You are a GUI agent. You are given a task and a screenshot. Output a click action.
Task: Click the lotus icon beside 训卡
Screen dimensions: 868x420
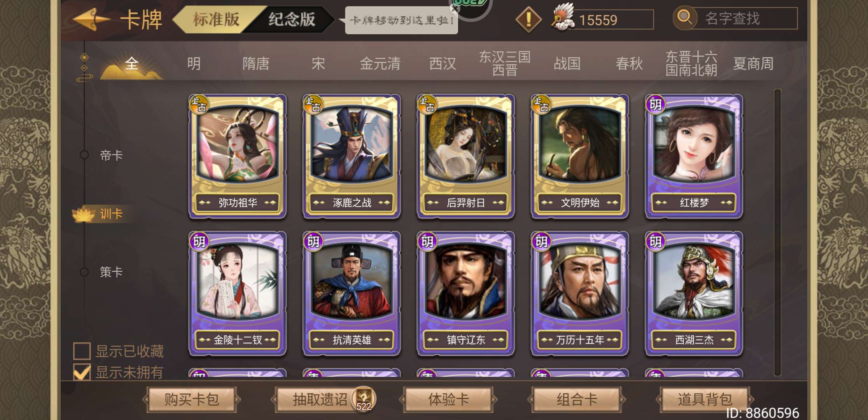click(x=84, y=213)
